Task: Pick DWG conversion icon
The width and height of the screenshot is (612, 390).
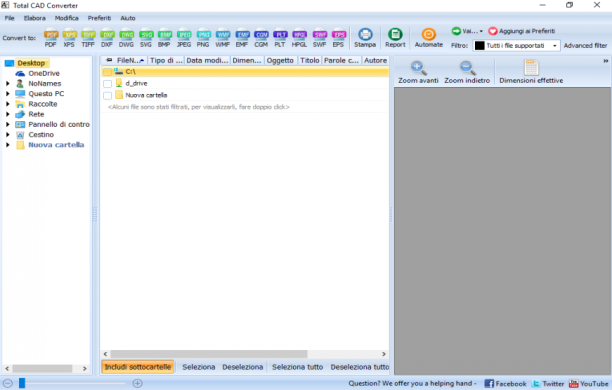Action: coord(126,38)
